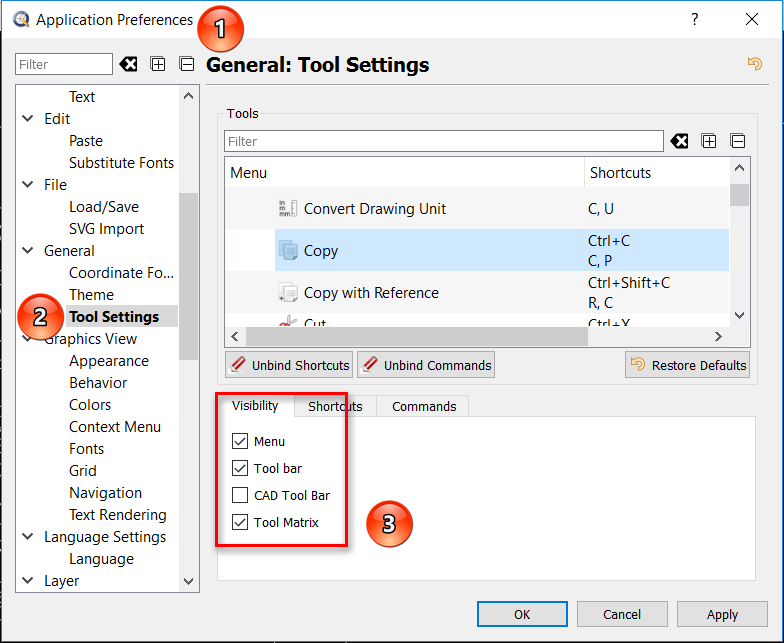Collapse the Graphics View tree section
This screenshot has width=784, height=643.
(28, 339)
